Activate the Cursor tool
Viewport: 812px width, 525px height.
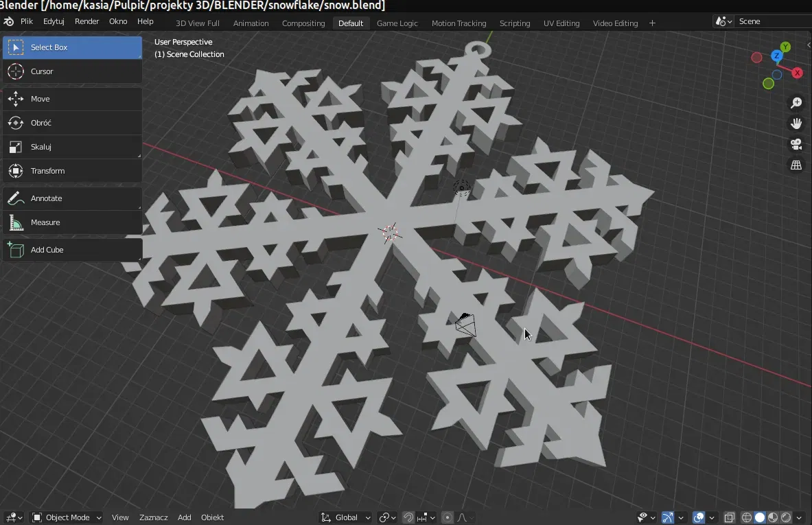point(72,71)
